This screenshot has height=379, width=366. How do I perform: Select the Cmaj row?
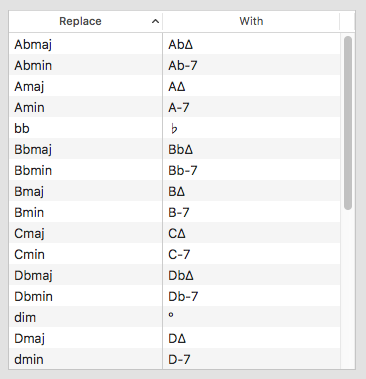[x=174, y=233]
